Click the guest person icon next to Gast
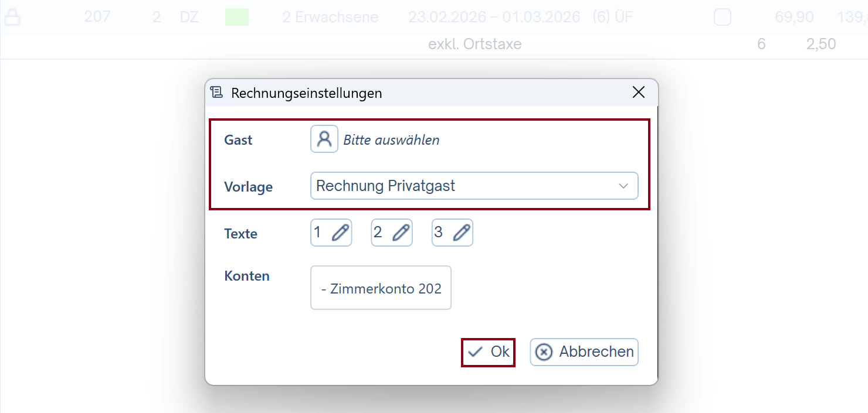The width and height of the screenshot is (868, 413). tap(324, 139)
